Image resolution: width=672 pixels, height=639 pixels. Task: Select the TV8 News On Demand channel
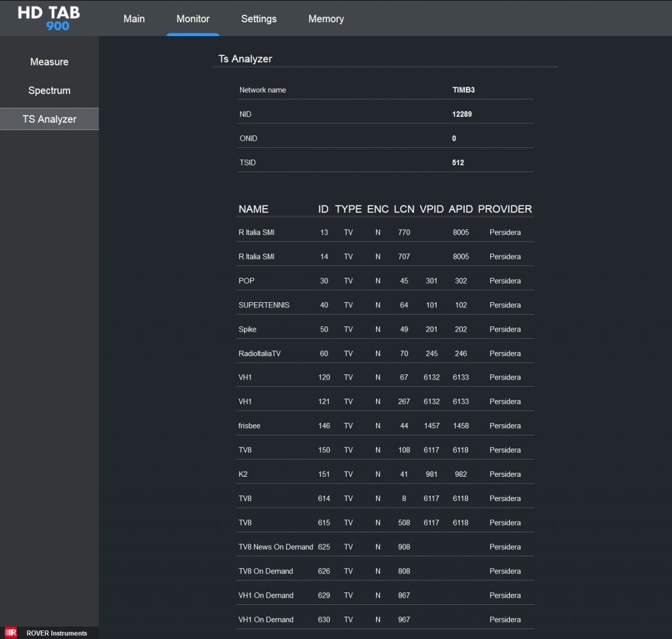point(276,547)
